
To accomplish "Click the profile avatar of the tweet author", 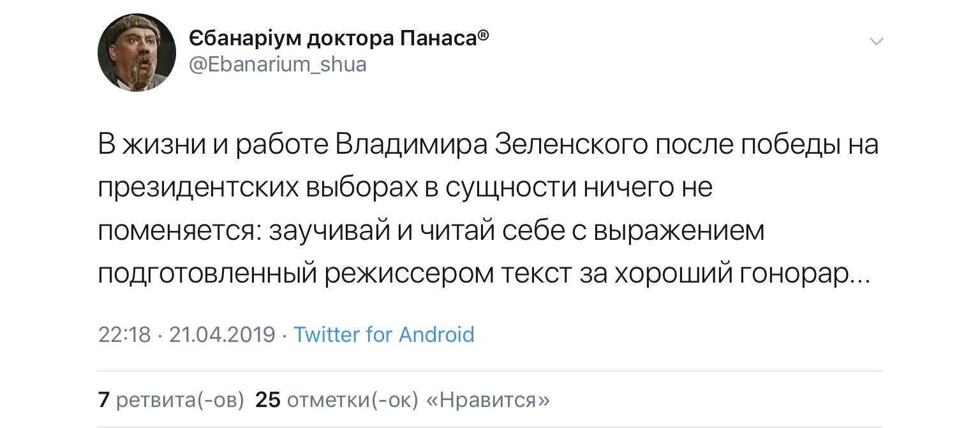I will tap(137, 52).
